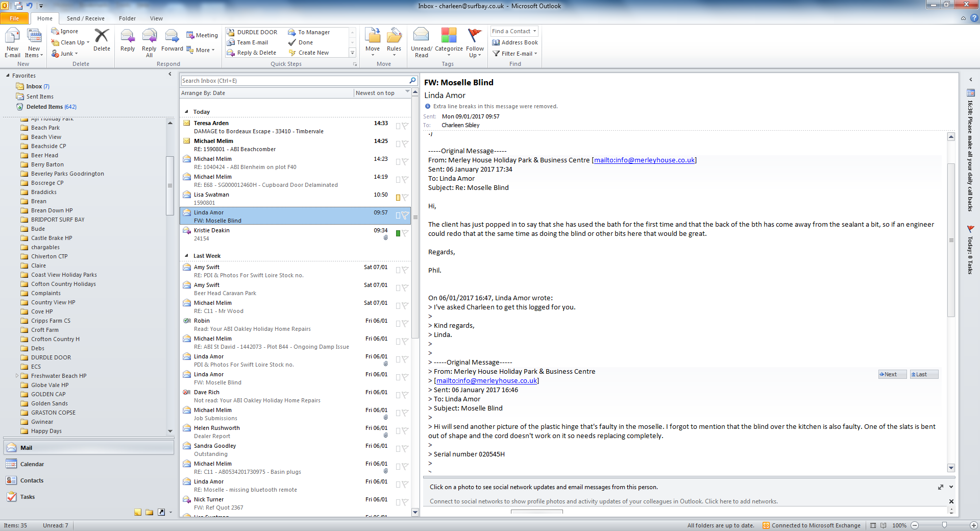This screenshot has height=531, width=980.
Task: Run the Done quick step
Action: [301, 42]
